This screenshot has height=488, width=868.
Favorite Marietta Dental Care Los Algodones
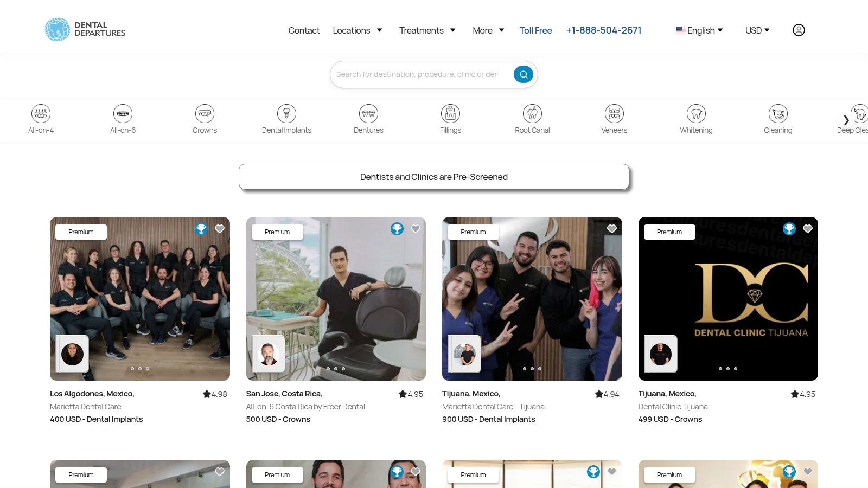(220, 229)
